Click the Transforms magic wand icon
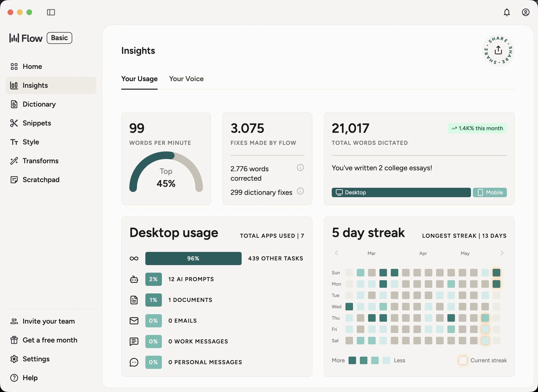This screenshot has width=538, height=392. [x=14, y=161]
